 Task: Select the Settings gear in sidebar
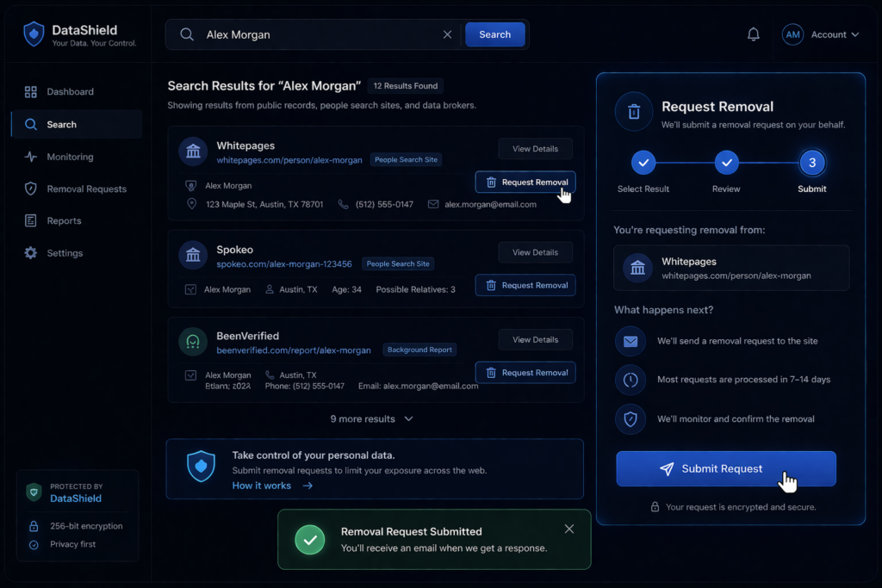point(30,252)
